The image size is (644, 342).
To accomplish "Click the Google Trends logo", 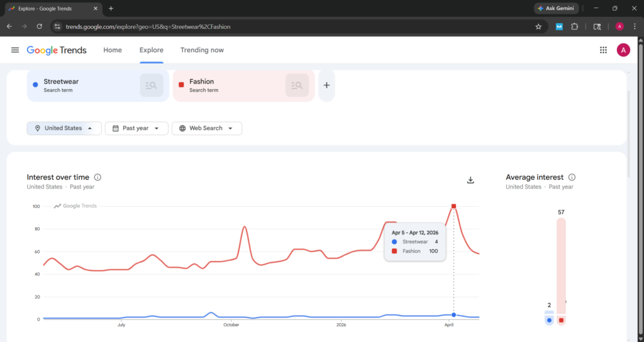I will coord(57,50).
